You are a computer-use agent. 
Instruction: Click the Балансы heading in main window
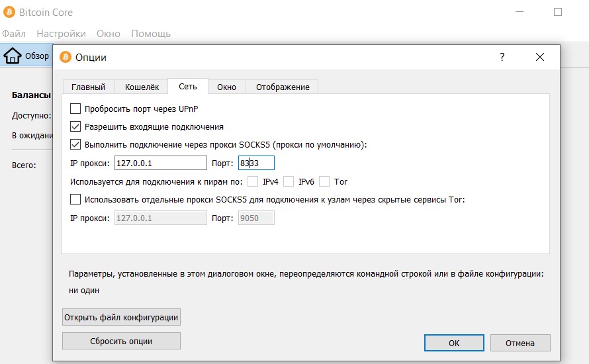31,95
